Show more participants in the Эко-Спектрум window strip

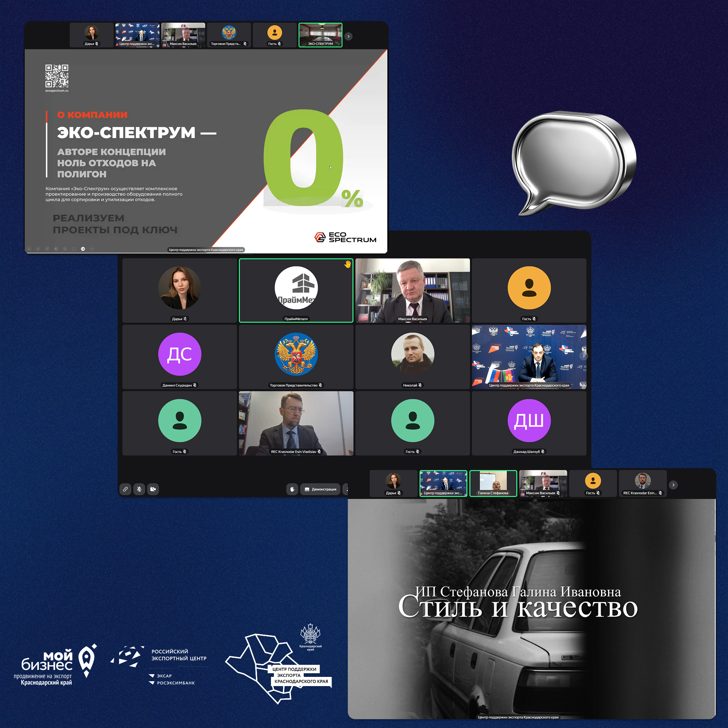[x=349, y=36]
